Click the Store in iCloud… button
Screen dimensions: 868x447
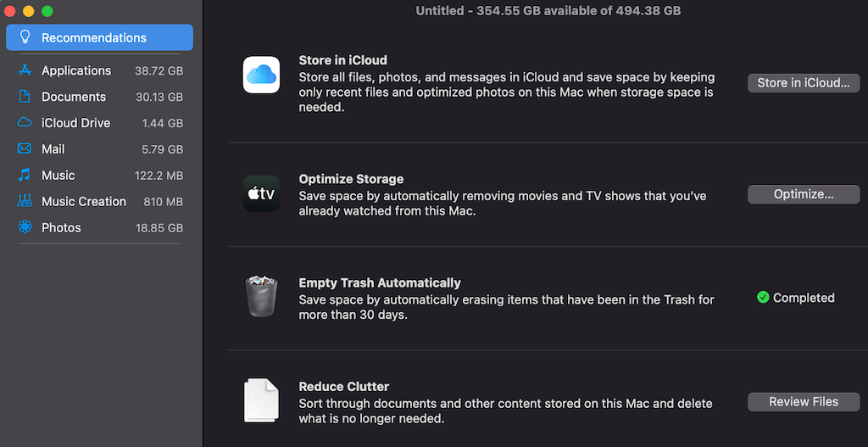point(804,83)
